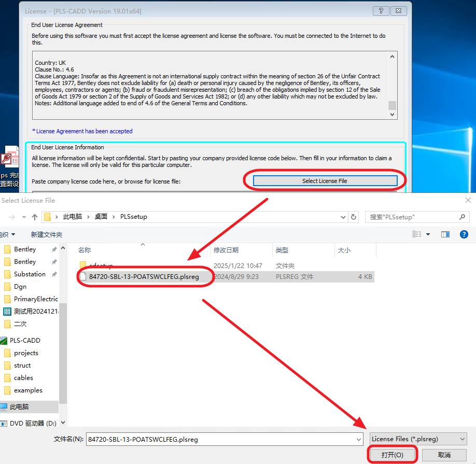
Task: Open cables folder in sidebar
Action: (23, 378)
